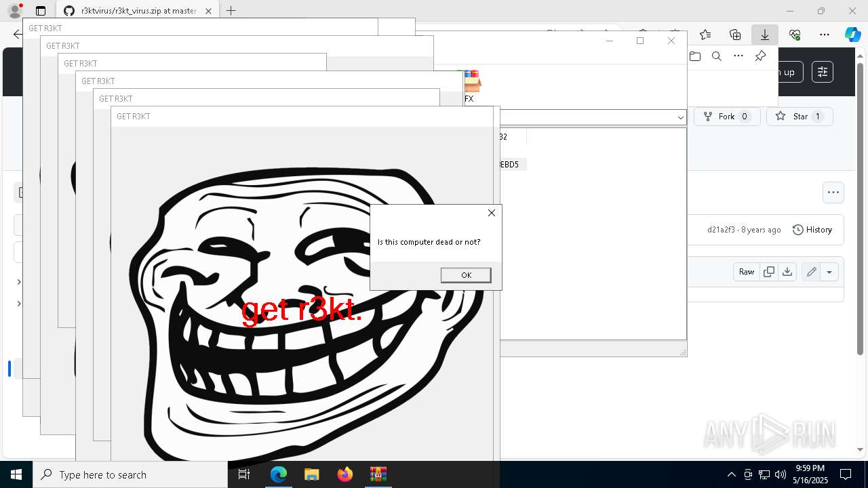Open Firefox from the taskbar
The image size is (868, 488).
click(x=344, y=474)
